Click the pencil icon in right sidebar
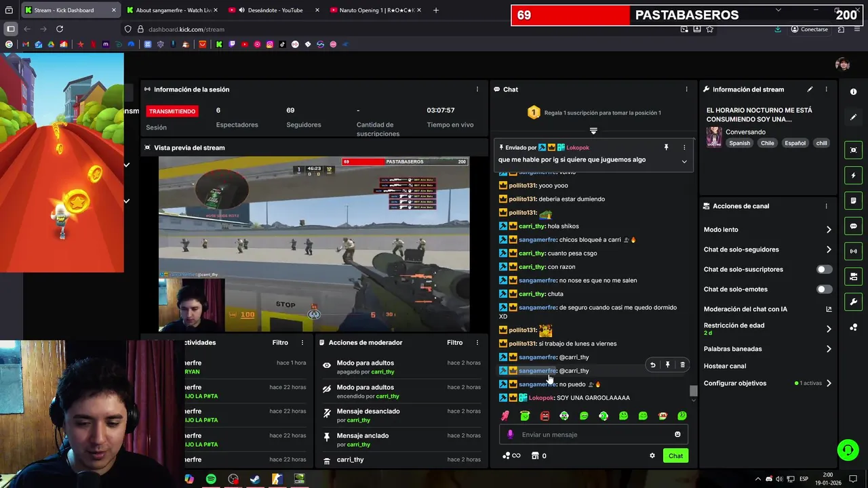 853,117
